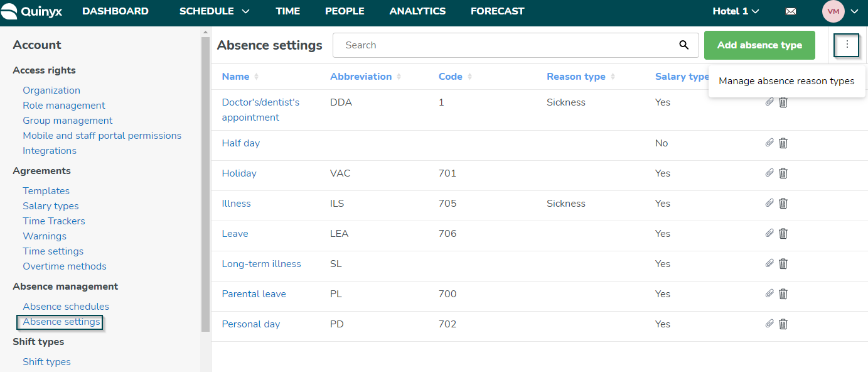This screenshot has height=372, width=868.
Task: Open the Personal day absence type
Action: (x=251, y=324)
